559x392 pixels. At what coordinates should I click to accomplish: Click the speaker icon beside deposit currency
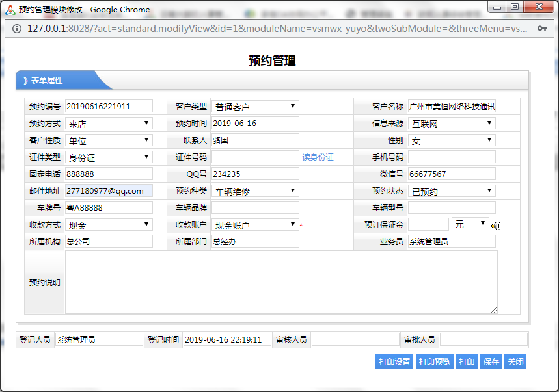pos(496,226)
